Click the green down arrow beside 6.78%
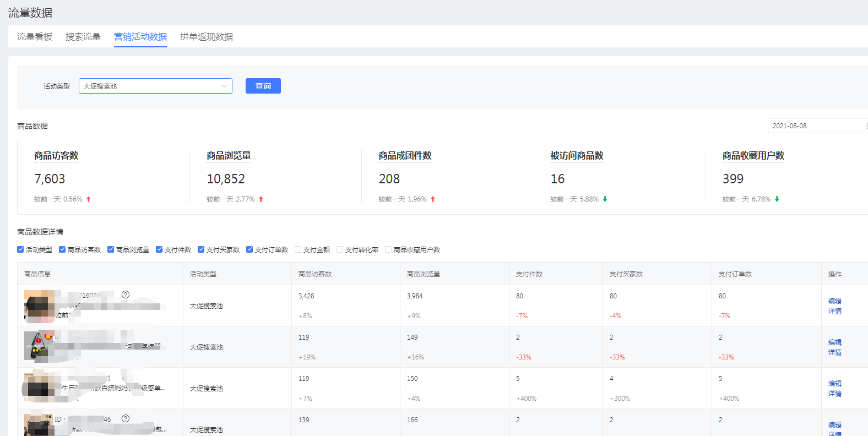 pos(777,199)
